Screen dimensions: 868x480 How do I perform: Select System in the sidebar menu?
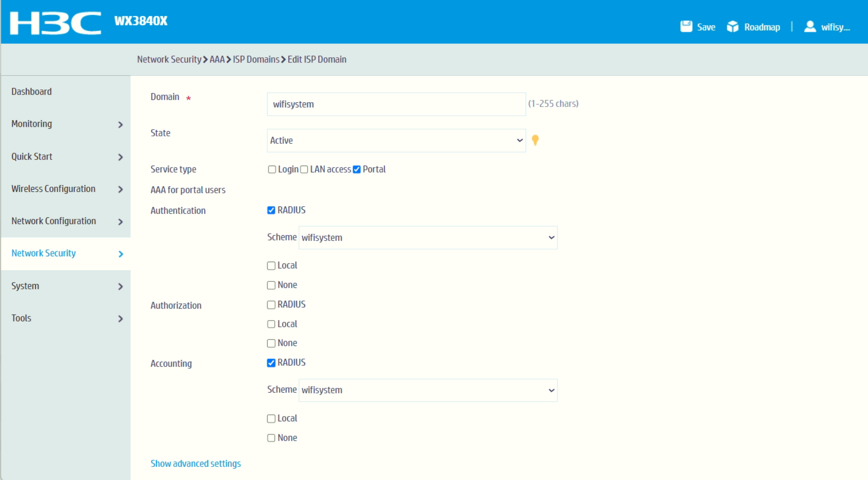pyautogui.click(x=25, y=286)
